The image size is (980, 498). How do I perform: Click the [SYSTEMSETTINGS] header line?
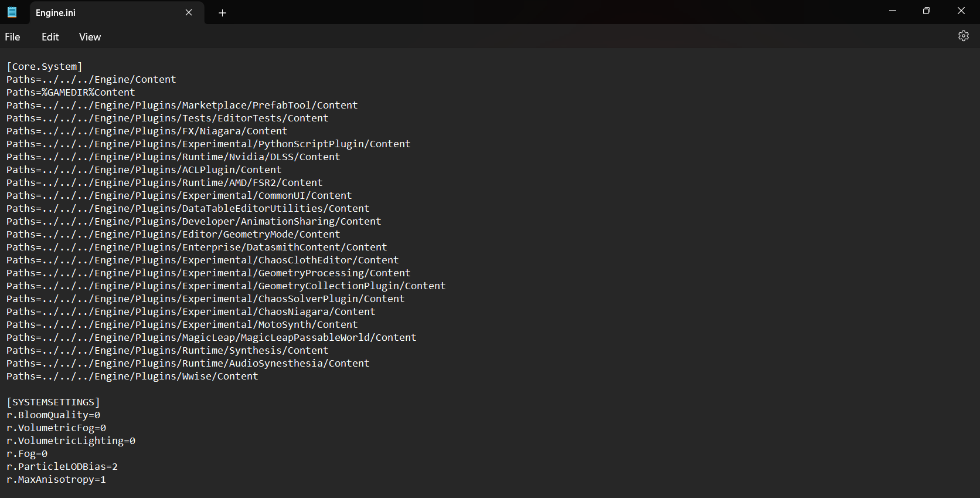[53, 402]
